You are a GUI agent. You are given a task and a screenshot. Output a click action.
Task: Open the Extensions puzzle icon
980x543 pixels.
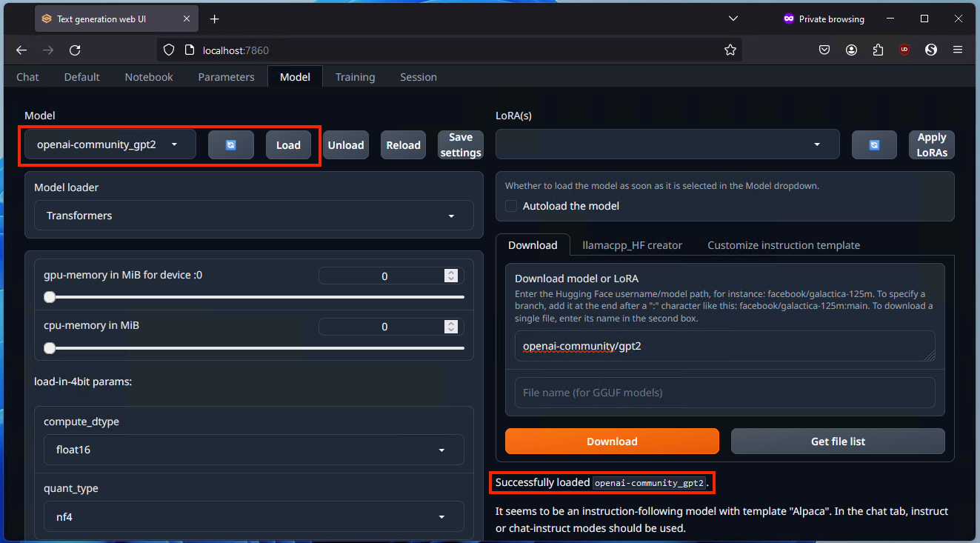pos(878,50)
